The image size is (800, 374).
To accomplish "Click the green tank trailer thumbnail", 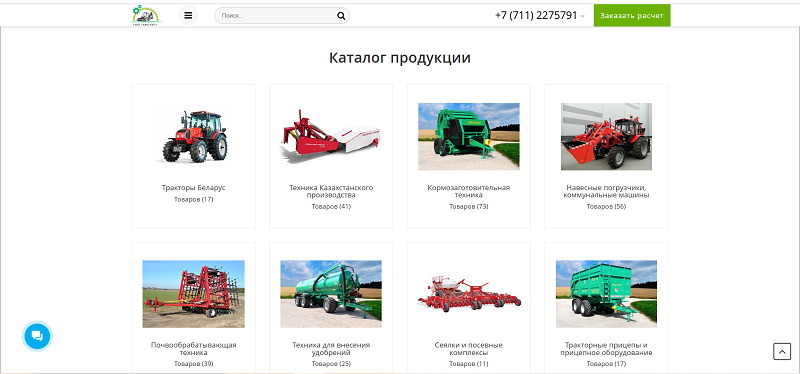I will click(x=331, y=294).
